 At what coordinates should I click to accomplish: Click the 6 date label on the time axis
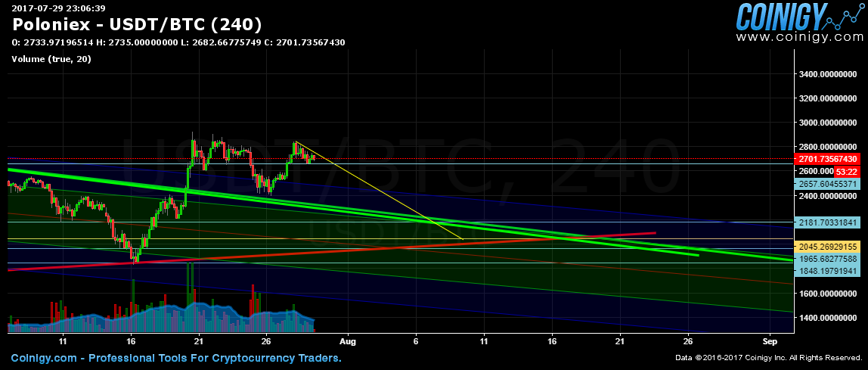click(x=416, y=342)
